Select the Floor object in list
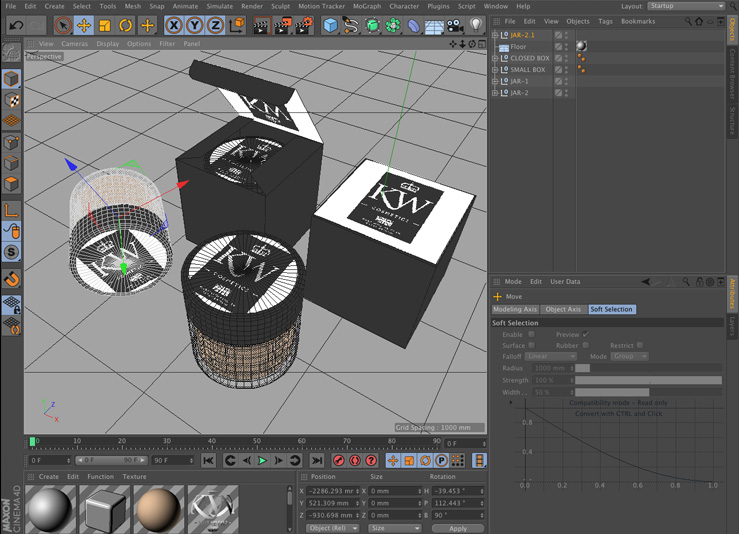This screenshot has height=534, width=739. point(518,47)
